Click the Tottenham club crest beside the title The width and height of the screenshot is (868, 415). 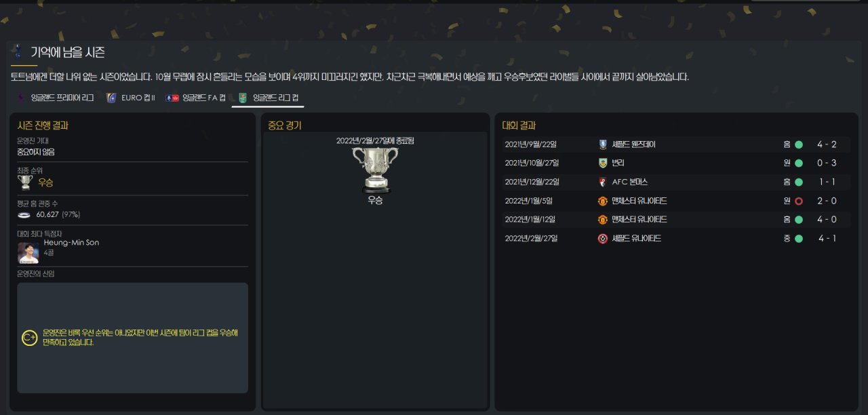point(18,52)
